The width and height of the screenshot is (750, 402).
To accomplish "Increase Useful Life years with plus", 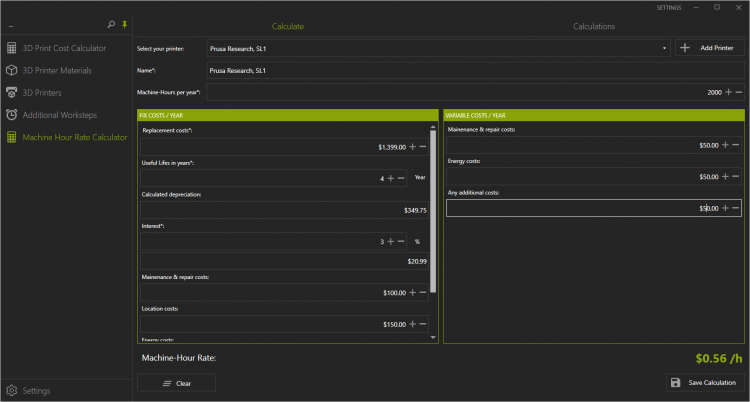I will click(x=390, y=178).
